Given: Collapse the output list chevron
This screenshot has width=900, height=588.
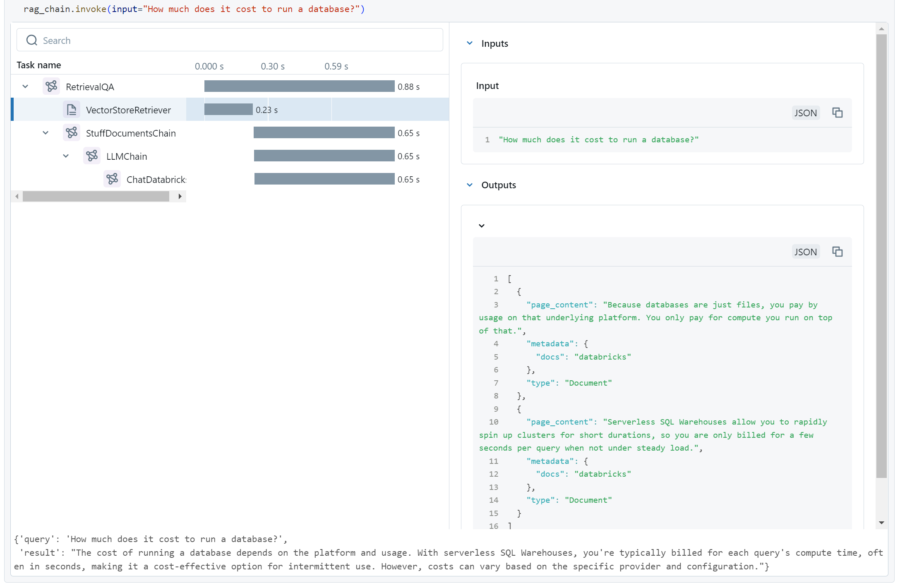Looking at the screenshot, I should [482, 226].
